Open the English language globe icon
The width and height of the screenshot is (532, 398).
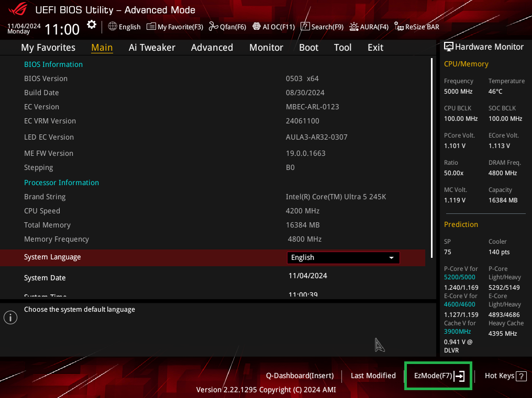point(113,27)
